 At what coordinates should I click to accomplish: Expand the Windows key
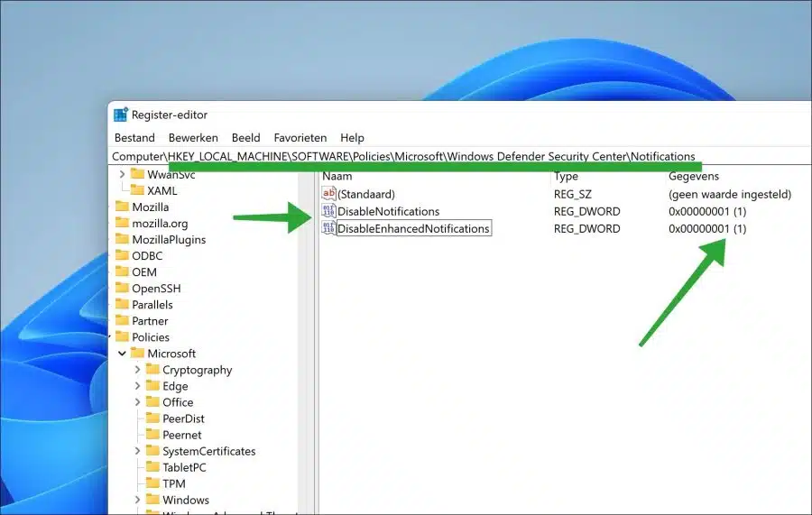(137, 500)
